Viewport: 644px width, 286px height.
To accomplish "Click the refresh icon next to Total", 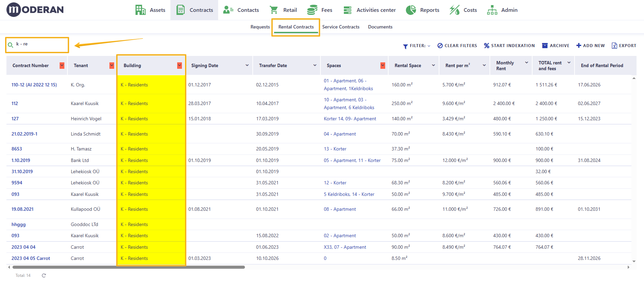I will [x=44, y=275].
